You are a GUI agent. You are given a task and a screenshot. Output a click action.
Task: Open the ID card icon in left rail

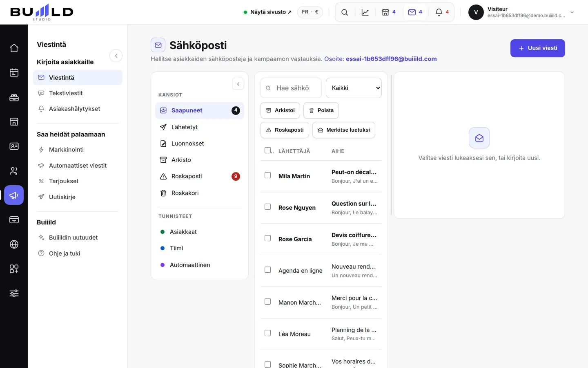point(14,146)
